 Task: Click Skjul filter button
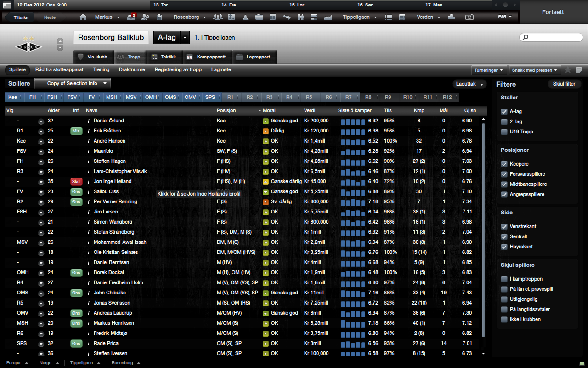(x=564, y=84)
